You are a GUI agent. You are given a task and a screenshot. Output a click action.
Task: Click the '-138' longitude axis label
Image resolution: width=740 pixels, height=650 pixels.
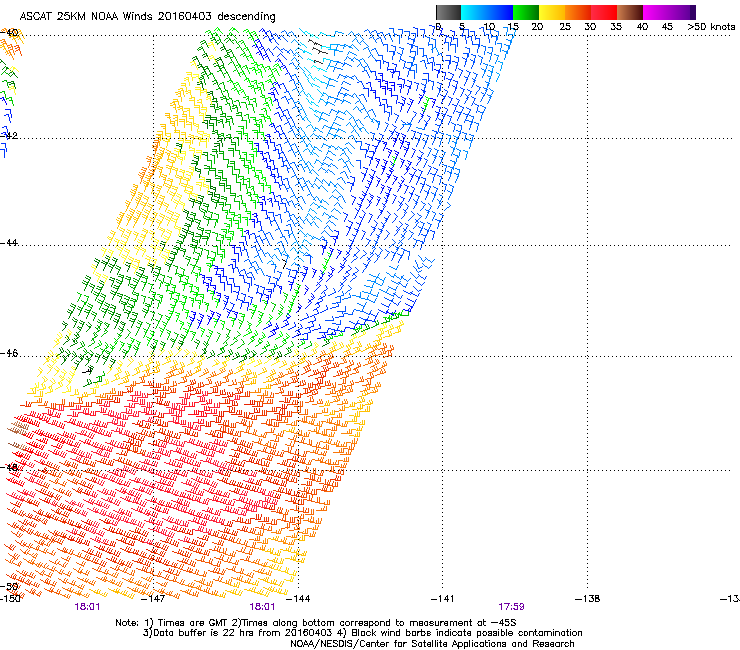coord(588,599)
